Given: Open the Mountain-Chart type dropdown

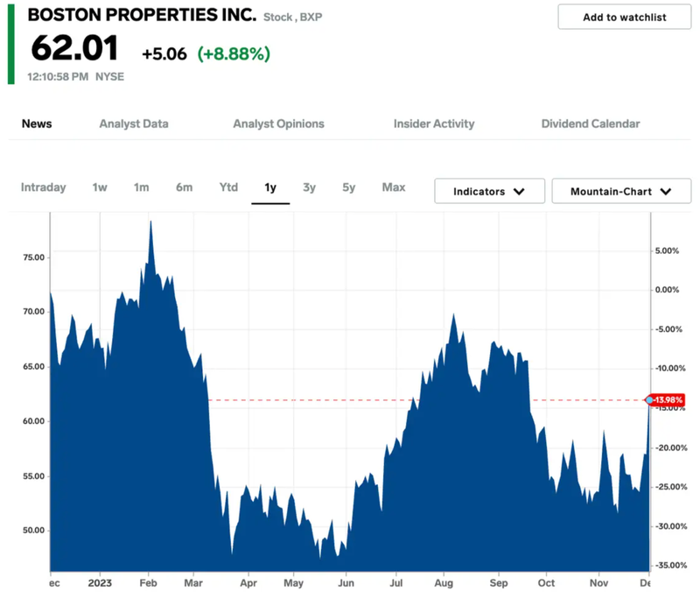Looking at the screenshot, I should point(621,191).
